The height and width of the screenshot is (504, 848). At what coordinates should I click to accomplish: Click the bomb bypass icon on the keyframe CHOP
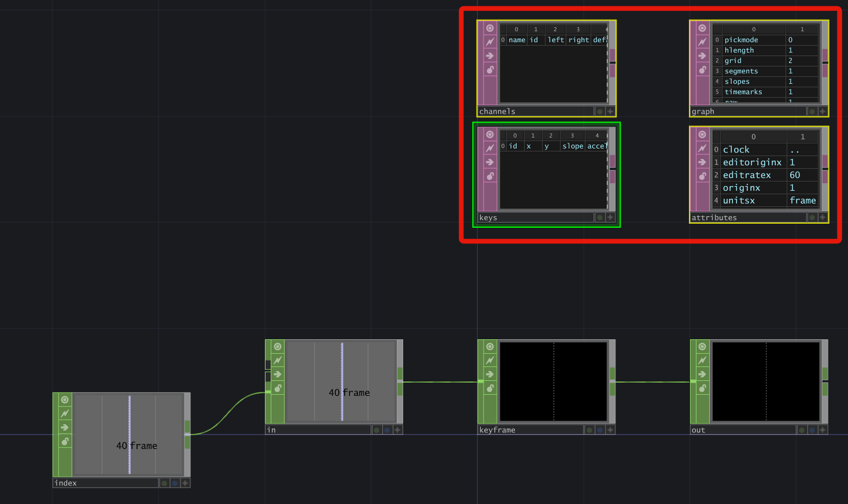(x=489, y=388)
